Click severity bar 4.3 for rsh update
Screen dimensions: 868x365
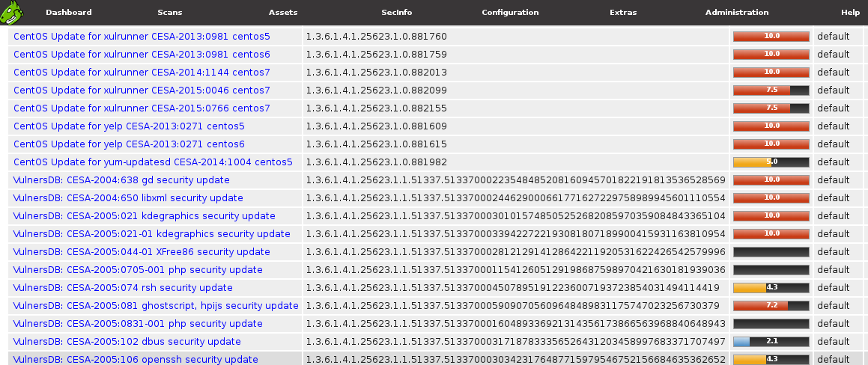771,288
